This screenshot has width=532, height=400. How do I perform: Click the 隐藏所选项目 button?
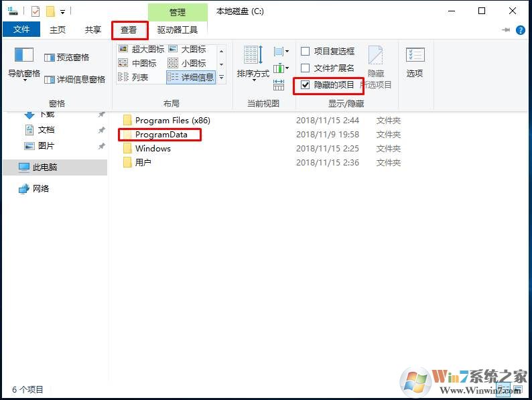[x=376, y=66]
